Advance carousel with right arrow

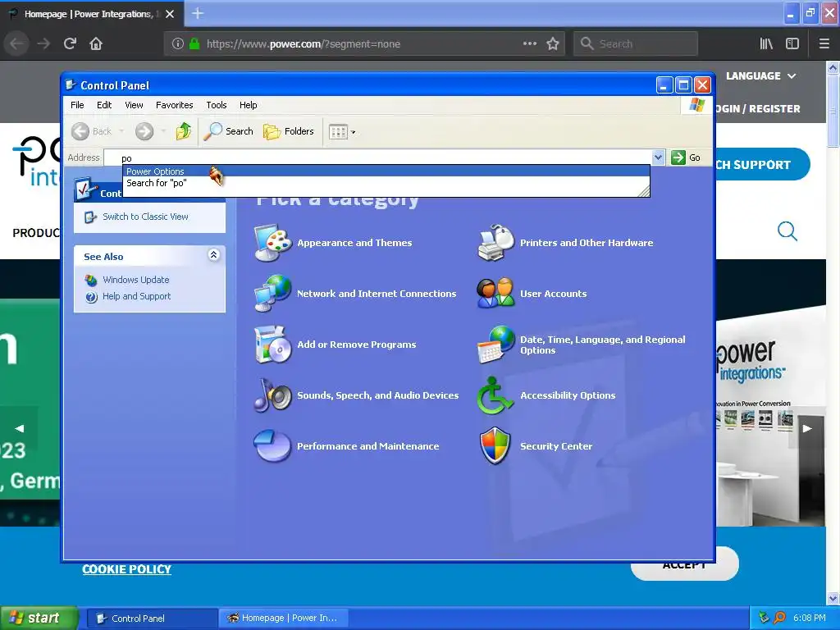point(807,428)
